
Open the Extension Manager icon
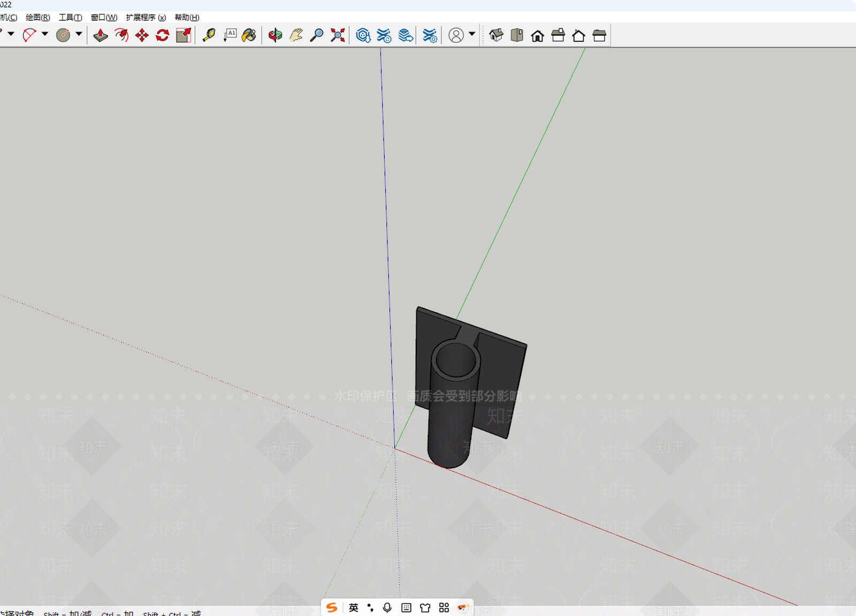click(x=430, y=35)
